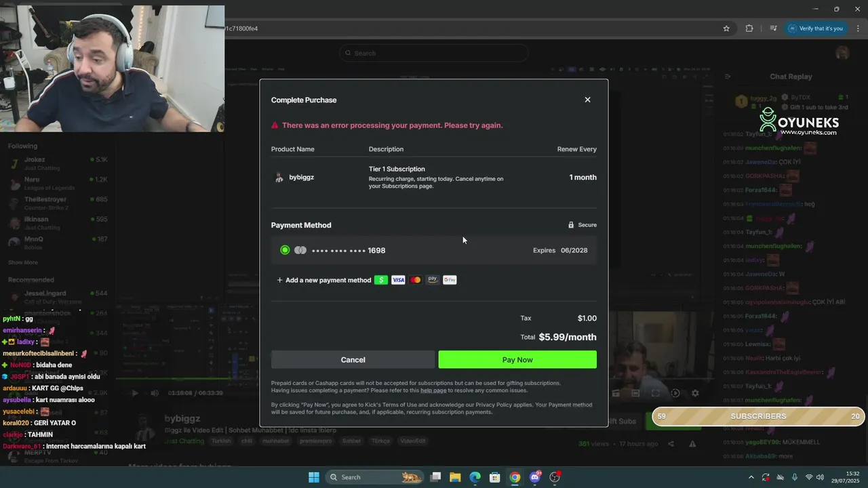
Task: Open File Explorer from the taskbar
Action: [x=455, y=477]
